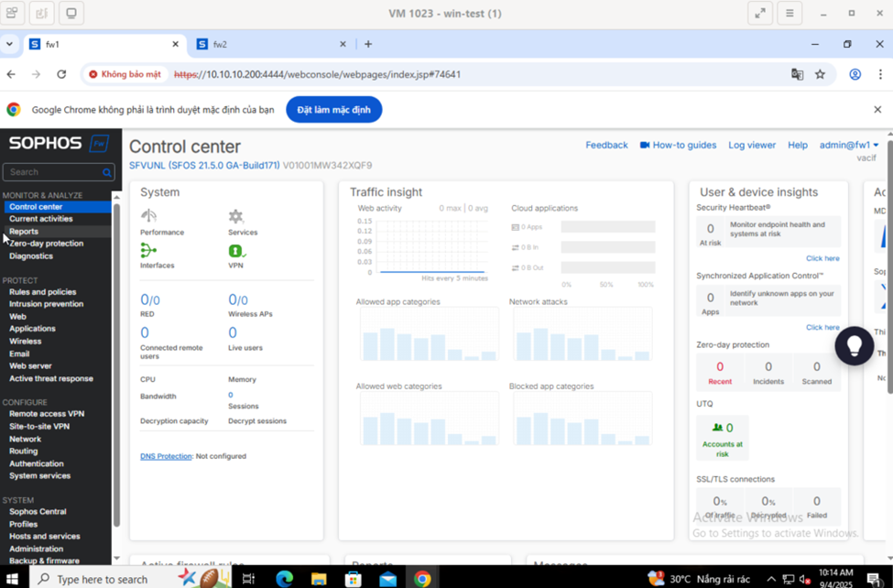Open the Chrome translate icon in address bar
The image size is (893, 588).
point(797,74)
